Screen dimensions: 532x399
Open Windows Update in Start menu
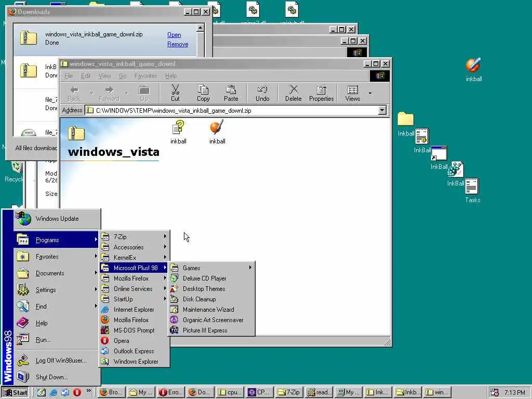click(x=57, y=219)
